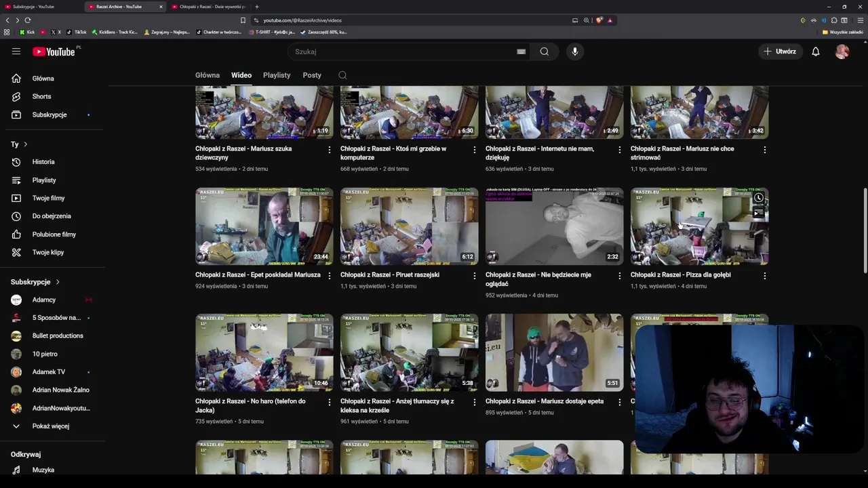
Task: Search within the channel magnifier icon
Action: pos(342,75)
